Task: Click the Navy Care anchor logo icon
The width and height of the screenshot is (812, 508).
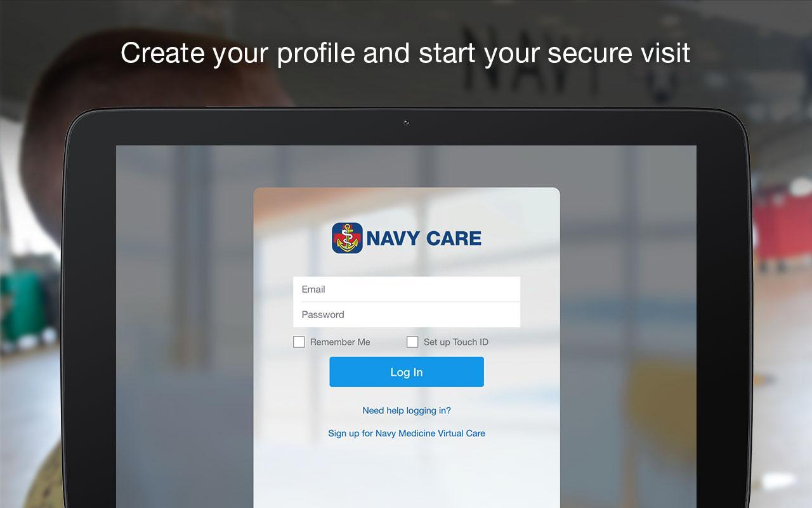Action: click(x=347, y=238)
